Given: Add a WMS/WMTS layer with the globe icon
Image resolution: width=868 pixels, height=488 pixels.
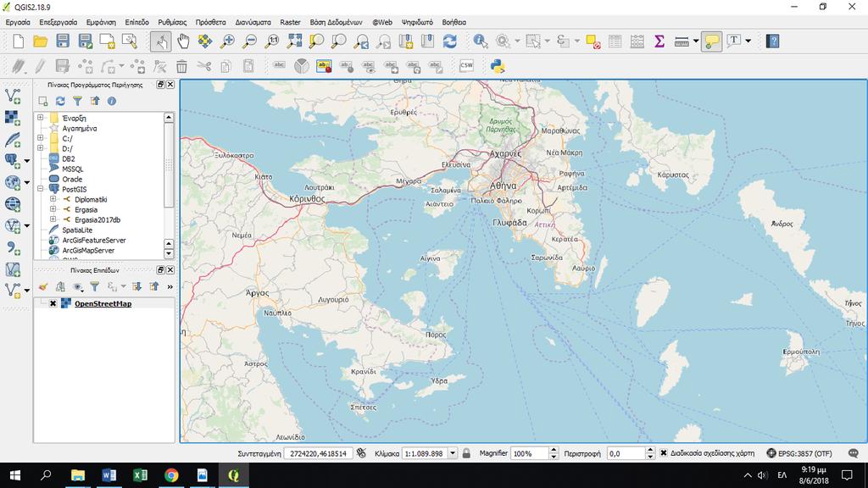Looking at the screenshot, I should pos(13,183).
